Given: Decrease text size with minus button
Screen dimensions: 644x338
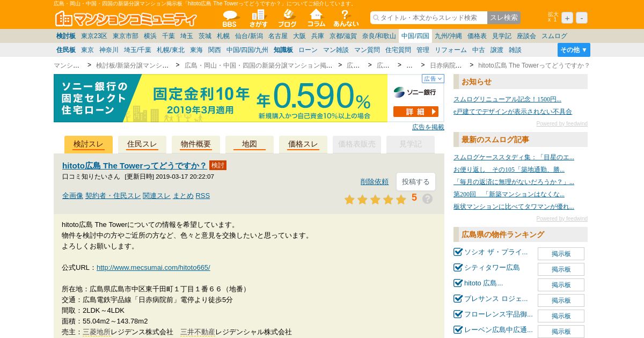Looking at the screenshot, I should click(582, 18).
